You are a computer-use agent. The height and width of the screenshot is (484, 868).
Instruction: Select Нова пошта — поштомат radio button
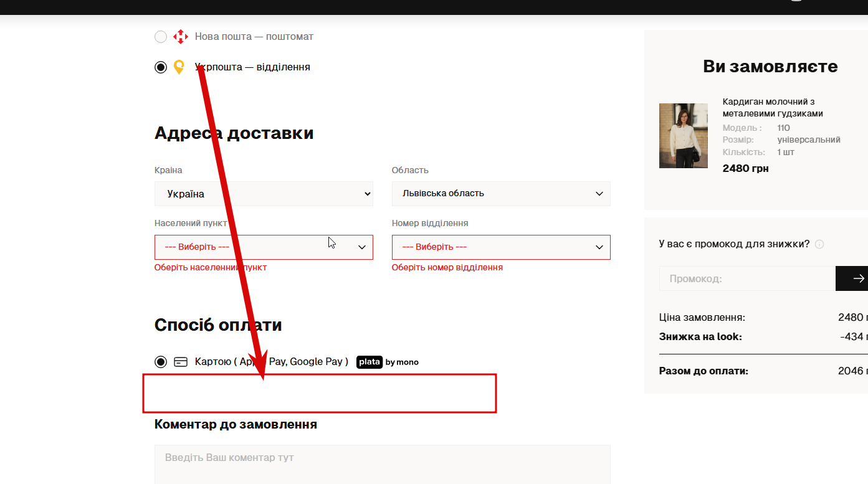point(161,37)
